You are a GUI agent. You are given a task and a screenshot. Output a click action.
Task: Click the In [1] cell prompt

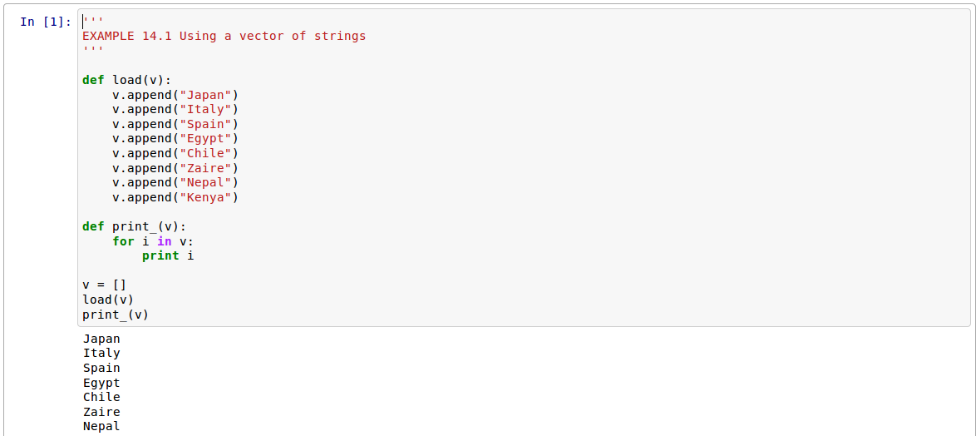(45, 22)
